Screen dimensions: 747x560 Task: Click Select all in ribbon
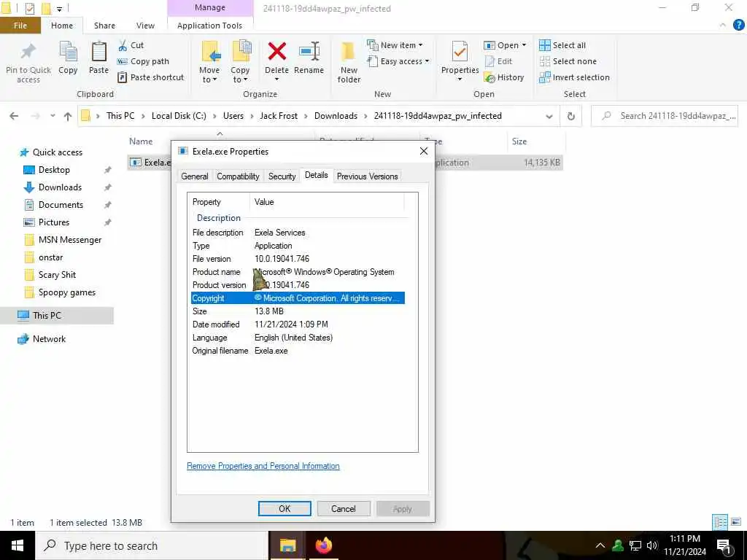(x=562, y=45)
